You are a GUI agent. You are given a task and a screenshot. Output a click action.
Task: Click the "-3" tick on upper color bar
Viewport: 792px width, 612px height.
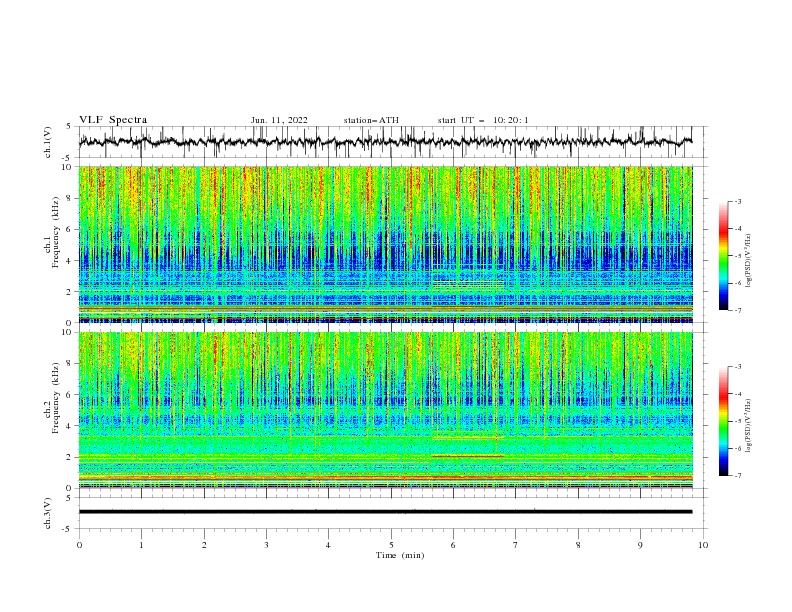click(x=737, y=201)
